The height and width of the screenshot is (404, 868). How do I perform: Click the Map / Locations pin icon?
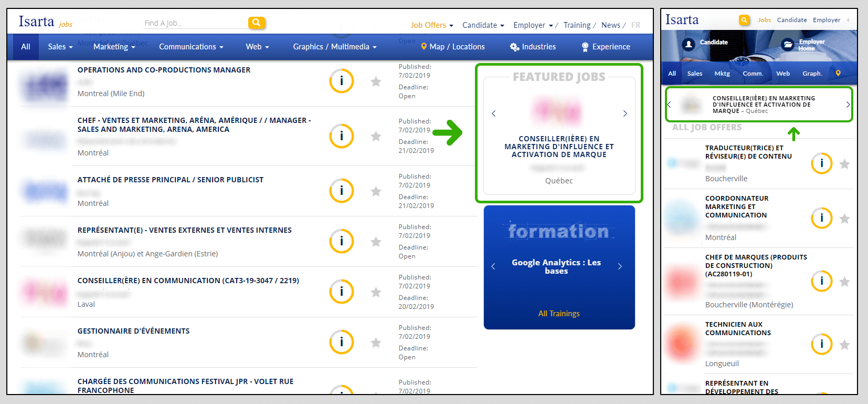[424, 47]
